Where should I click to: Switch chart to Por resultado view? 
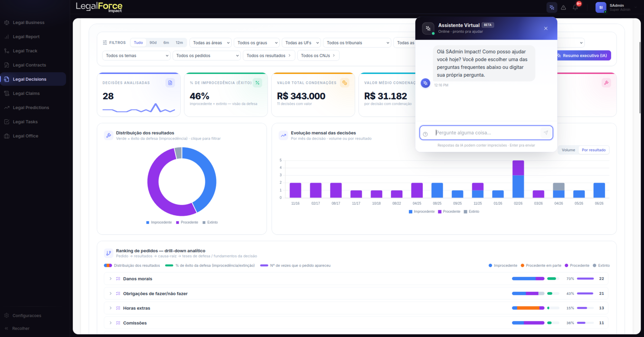pyautogui.click(x=593, y=150)
